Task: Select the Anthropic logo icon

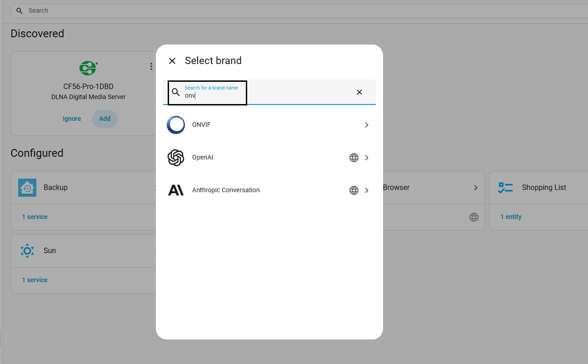Action: click(x=176, y=190)
